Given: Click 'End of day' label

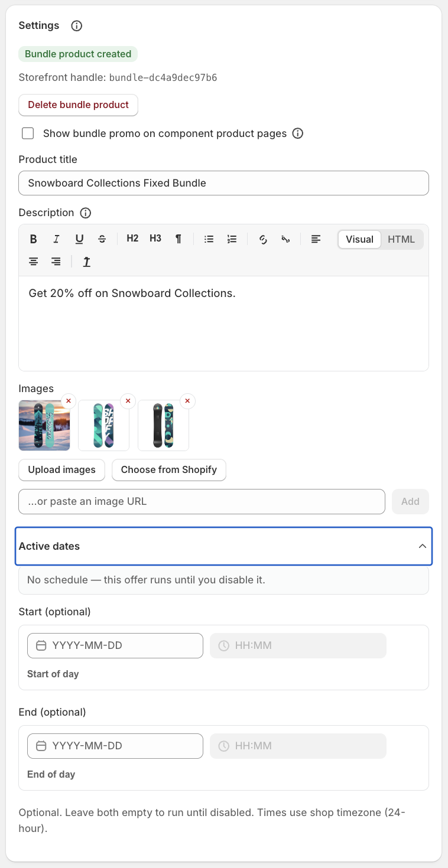Looking at the screenshot, I should (51, 774).
